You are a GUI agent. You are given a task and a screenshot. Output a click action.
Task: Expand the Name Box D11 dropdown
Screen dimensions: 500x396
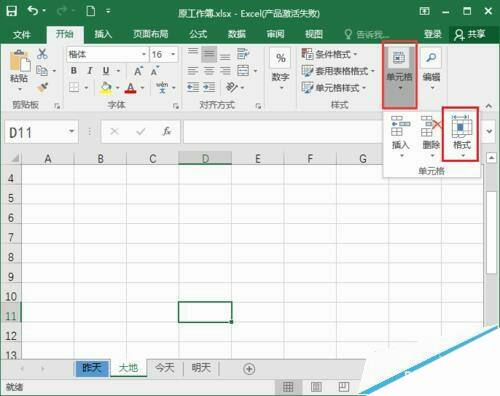pos(71,131)
